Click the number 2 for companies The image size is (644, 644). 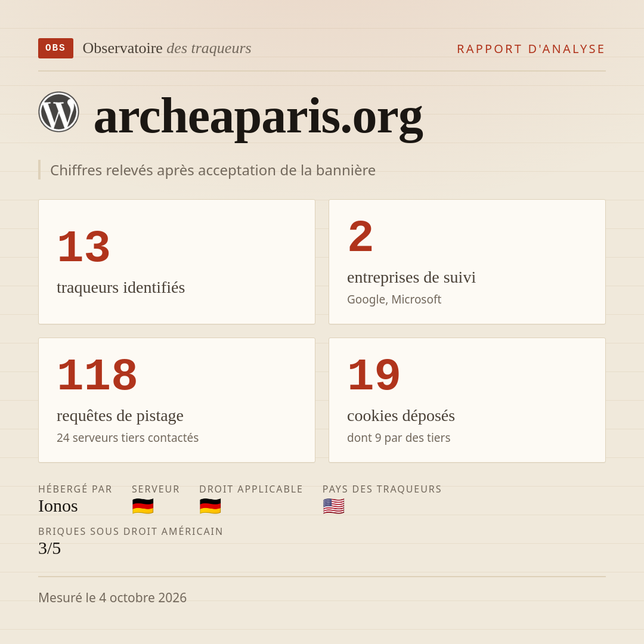[361, 237]
